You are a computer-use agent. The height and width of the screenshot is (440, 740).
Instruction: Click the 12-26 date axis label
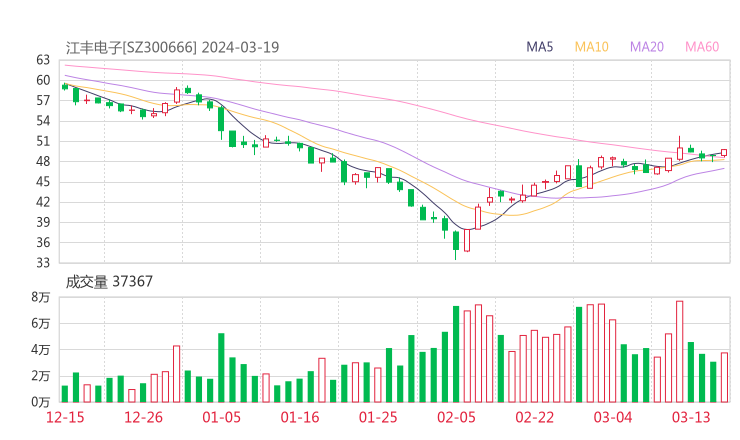tap(143, 417)
